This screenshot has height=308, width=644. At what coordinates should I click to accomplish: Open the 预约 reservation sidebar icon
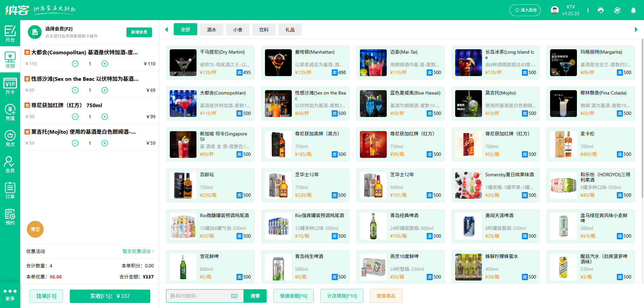[x=10, y=217]
